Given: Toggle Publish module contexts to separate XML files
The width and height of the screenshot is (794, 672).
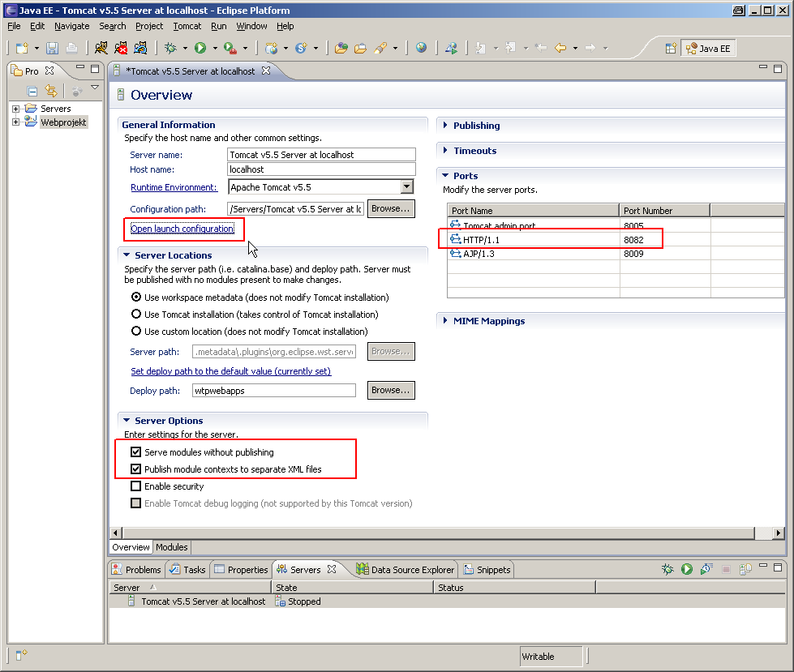Looking at the screenshot, I should (x=135, y=469).
